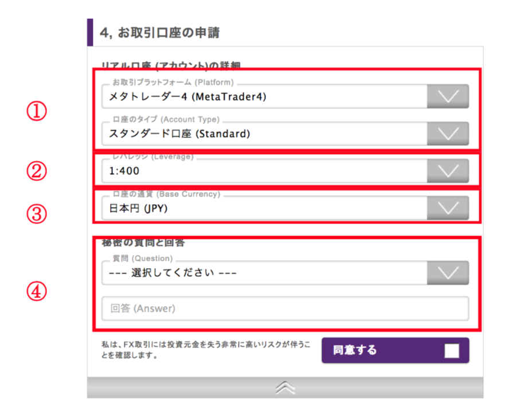Open the 選択してください question selector

pyautogui.click(x=264, y=273)
